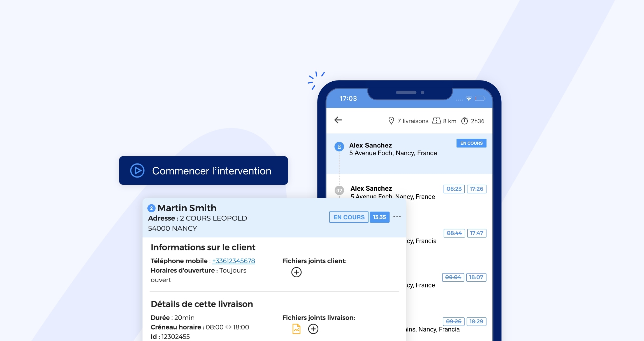
Task: Click the '54000 NANCY' address line
Action: (172, 228)
